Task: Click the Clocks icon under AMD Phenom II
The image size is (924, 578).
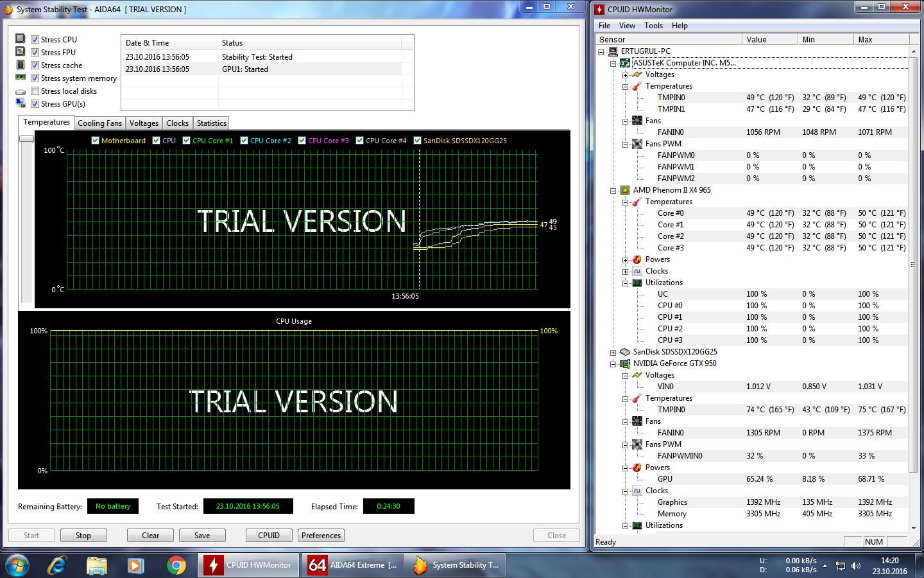Action: tap(637, 271)
